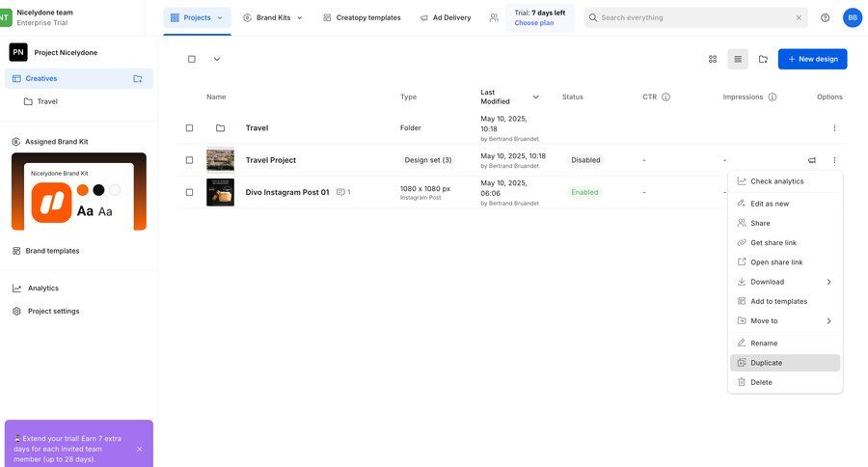Open the bulk selection dropdown chevron
This screenshot has width=868, height=467.
pyautogui.click(x=217, y=59)
